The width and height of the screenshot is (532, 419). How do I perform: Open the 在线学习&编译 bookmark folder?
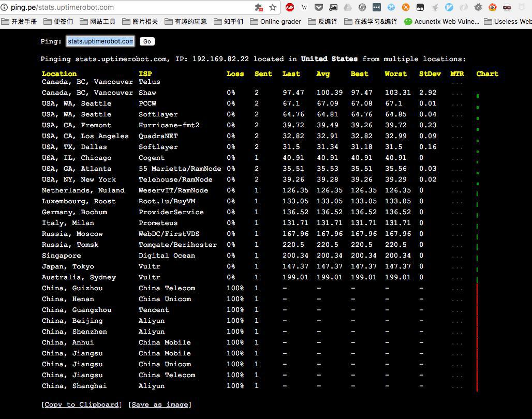click(x=371, y=22)
